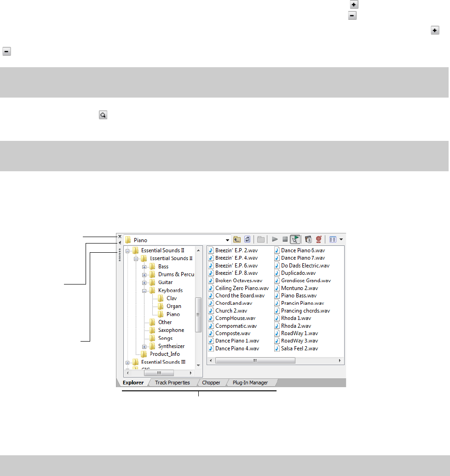
Task: Open the Plug-In Manager tab
Action: point(250,383)
